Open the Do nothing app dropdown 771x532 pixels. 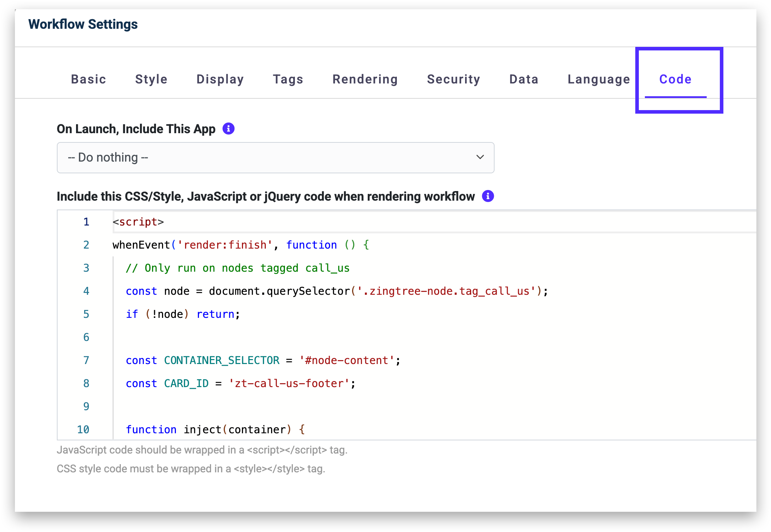pyautogui.click(x=275, y=158)
